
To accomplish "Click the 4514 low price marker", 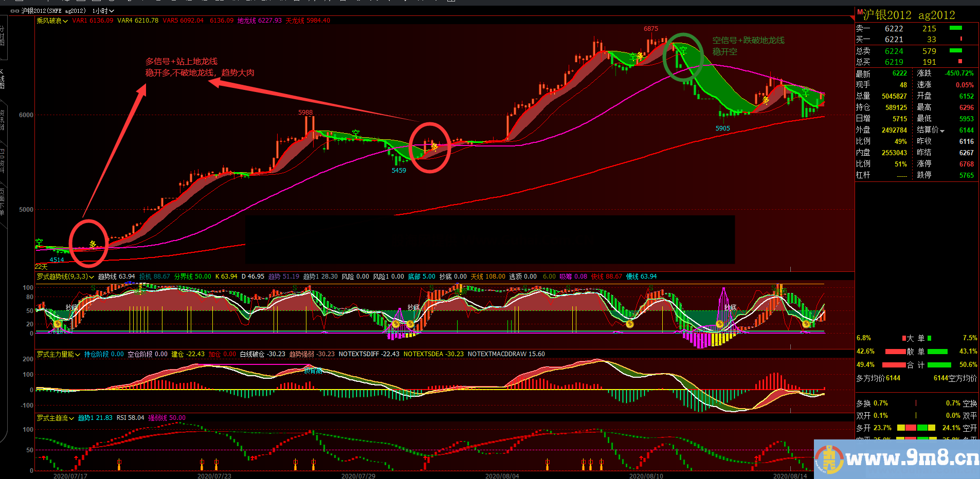I will [57, 260].
